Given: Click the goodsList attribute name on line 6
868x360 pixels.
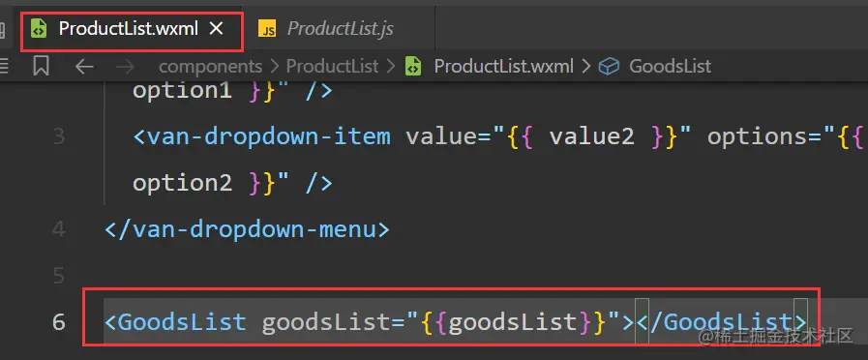Looking at the screenshot, I should pyautogui.click(x=327, y=322).
